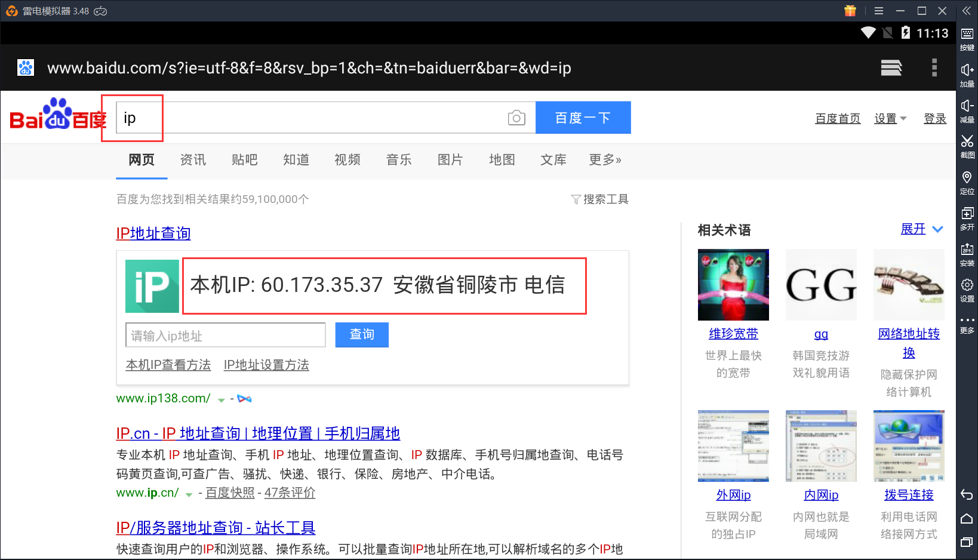
Task: Open 内网ip related term link
Action: point(821,495)
